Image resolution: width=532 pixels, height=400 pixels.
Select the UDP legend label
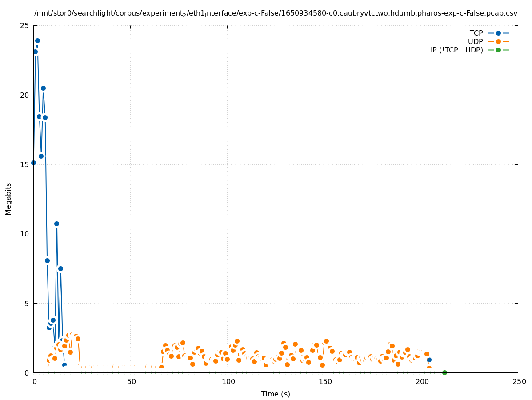475,41
